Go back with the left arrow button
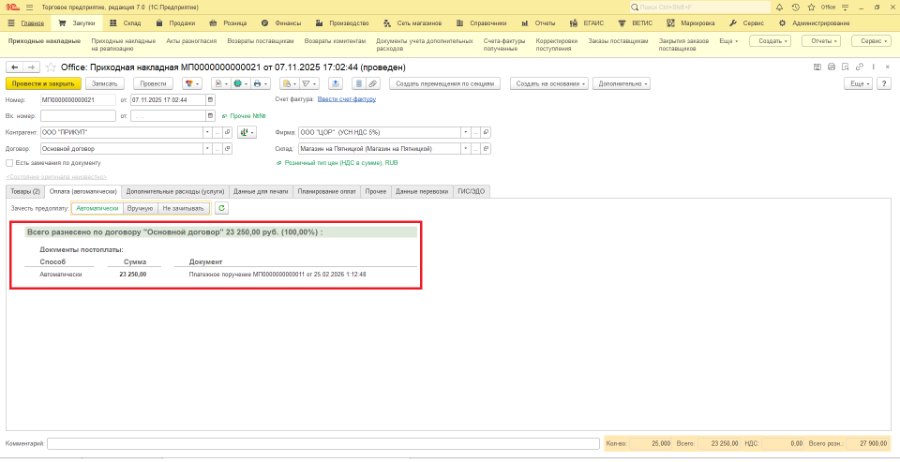Screen dimensions: 900x462 click(15, 67)
